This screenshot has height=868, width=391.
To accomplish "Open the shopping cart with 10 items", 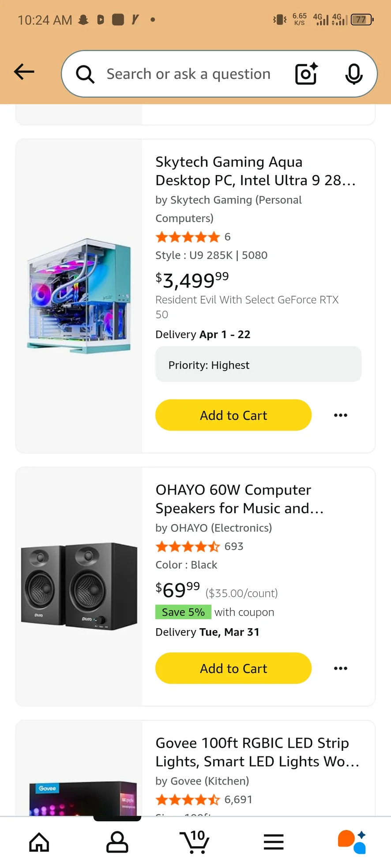I will 195,842.
